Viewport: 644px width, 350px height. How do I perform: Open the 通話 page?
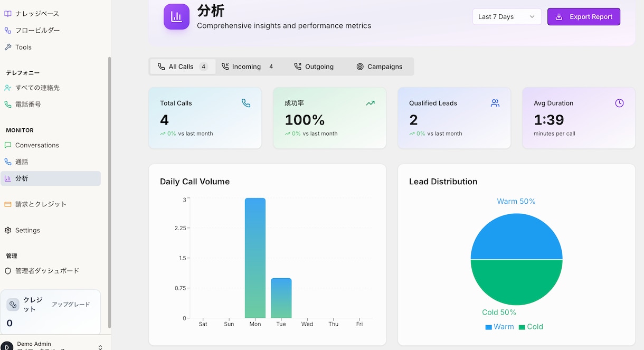point(51,162)
